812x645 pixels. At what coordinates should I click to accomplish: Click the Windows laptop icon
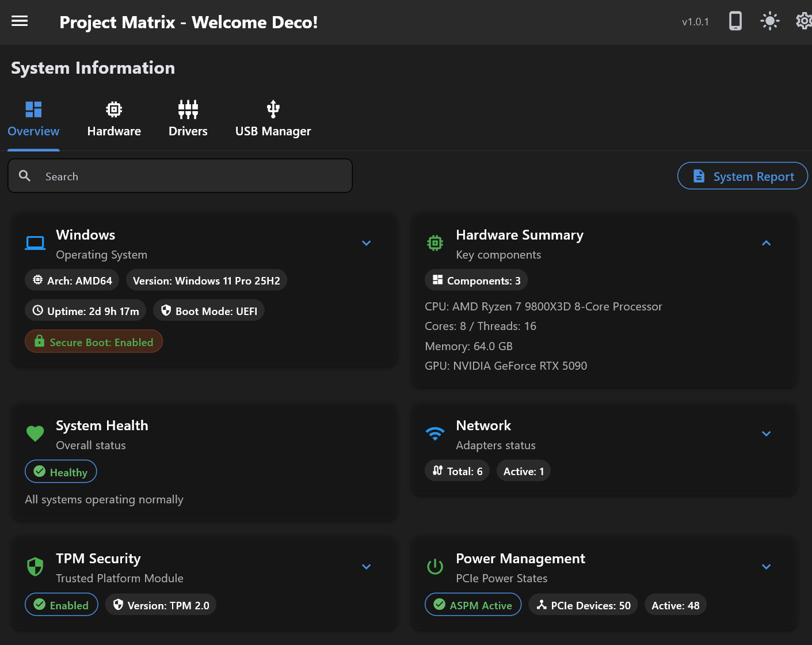35,244
